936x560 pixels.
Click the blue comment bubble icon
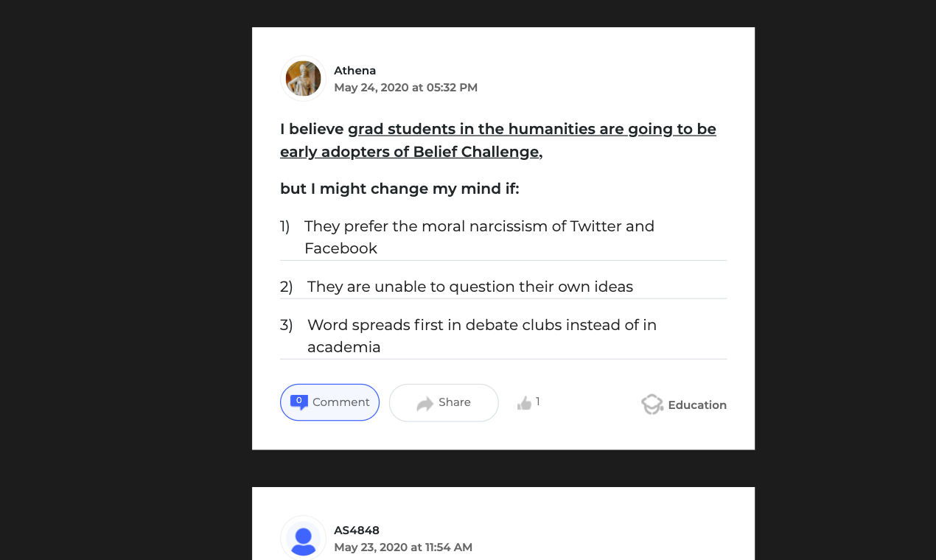click(x=298, y=402)
